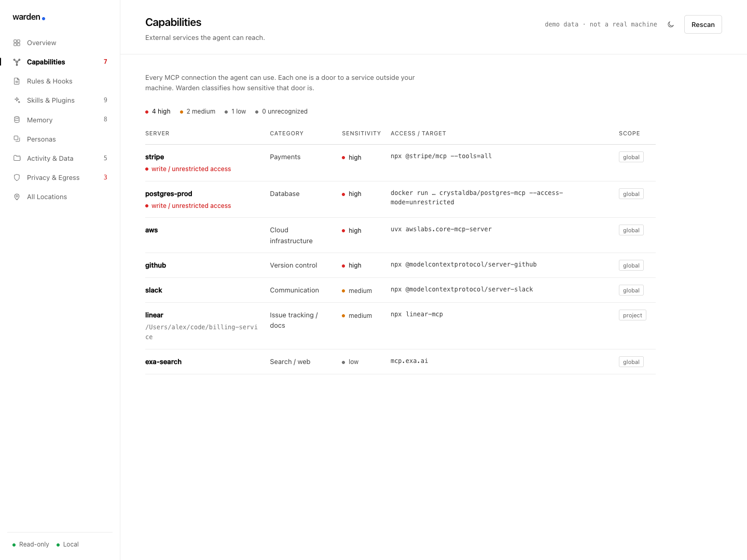Click the Local status indicator
The width and height of the screenshot is (747, 560).
tap(67, 544)
